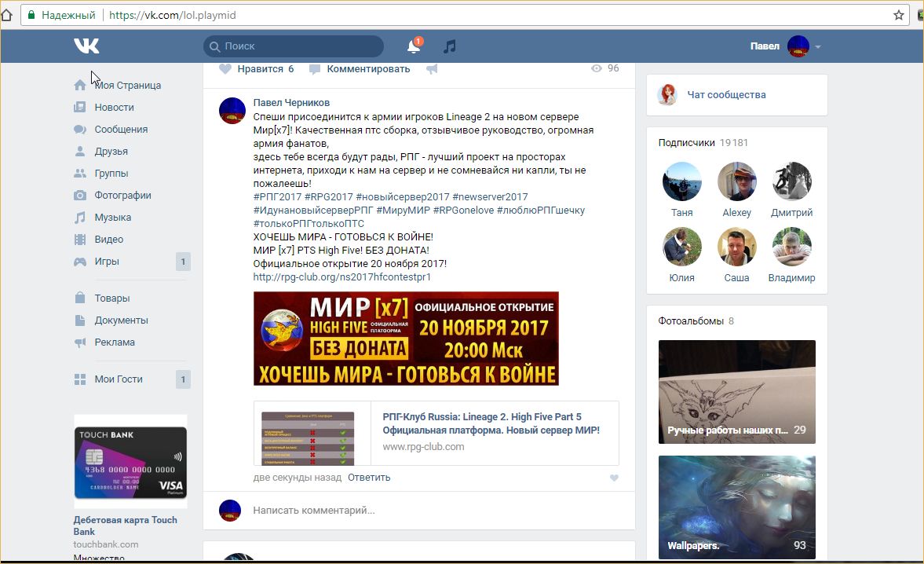Click the VK logo in the header
This screenshot has height=564, width=924.
[86, 46]
